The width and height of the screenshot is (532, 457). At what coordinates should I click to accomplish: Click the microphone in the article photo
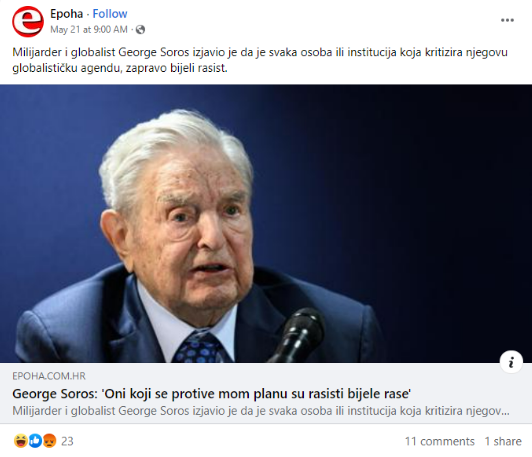299,335
